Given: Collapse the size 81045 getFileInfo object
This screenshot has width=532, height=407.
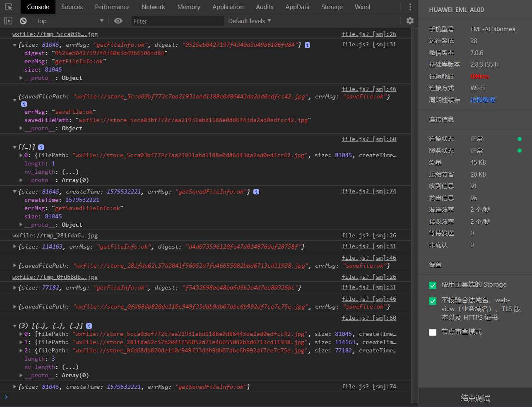Looking at the screenshot, I should [15, 45].
